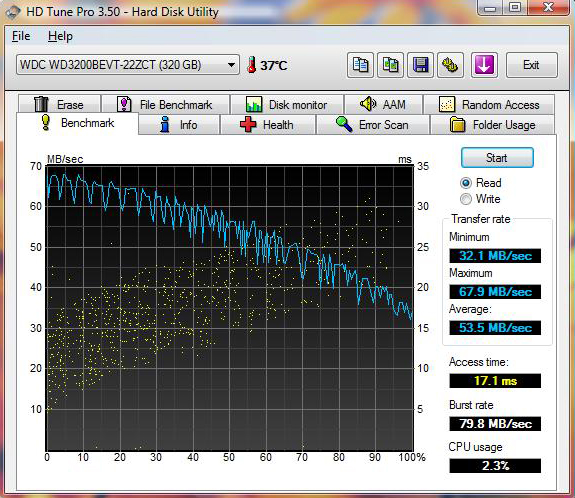Click the copy screenshot to clipboard icon
The image size is (575, 498).
(x=390, y=65)
